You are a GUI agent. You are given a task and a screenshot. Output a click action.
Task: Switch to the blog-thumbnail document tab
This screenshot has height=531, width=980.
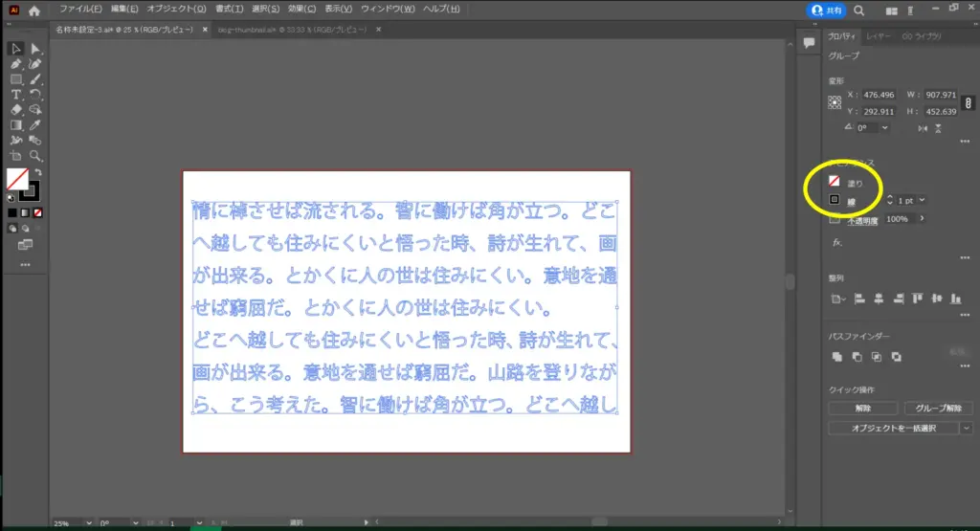292,30
